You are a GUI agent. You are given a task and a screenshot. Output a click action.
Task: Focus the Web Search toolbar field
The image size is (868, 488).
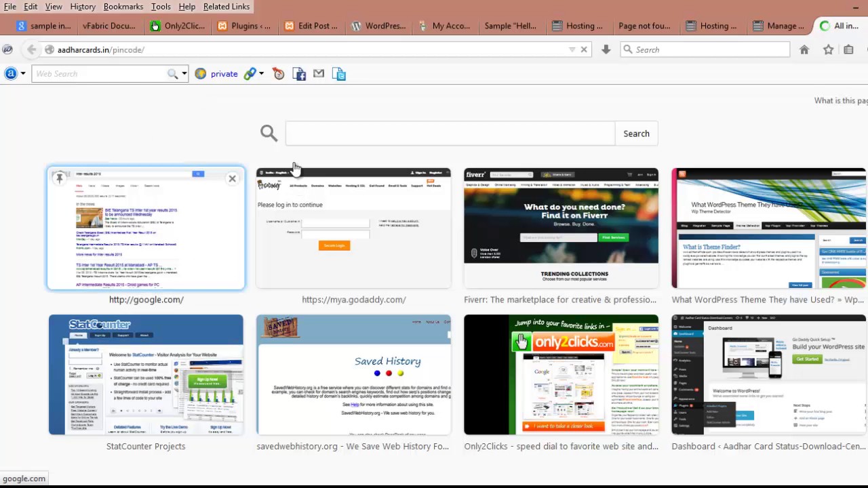[x=100, y=74]
